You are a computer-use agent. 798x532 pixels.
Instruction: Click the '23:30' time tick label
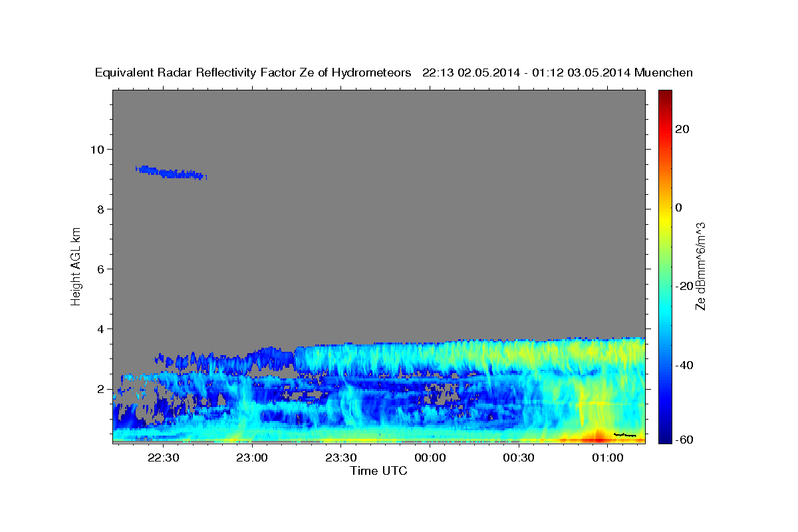click(x=341, y=458)
